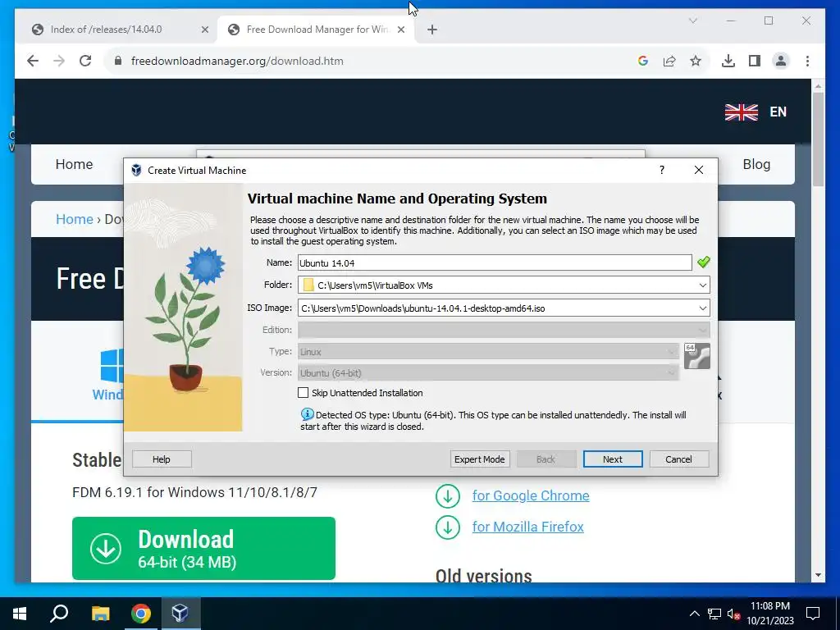The width and height of the screenshot is (840, 630).
Task: Click scrollbar down arrow on the page
Action: tap(818, 575)
